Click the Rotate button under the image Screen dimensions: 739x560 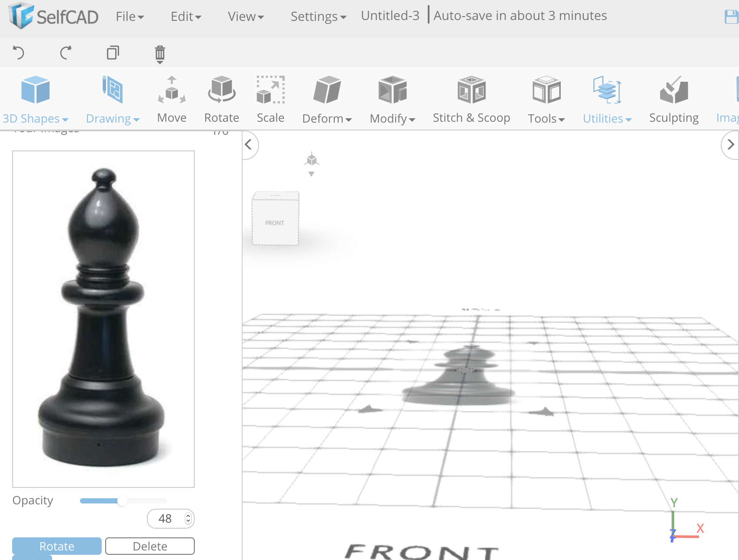57,546
